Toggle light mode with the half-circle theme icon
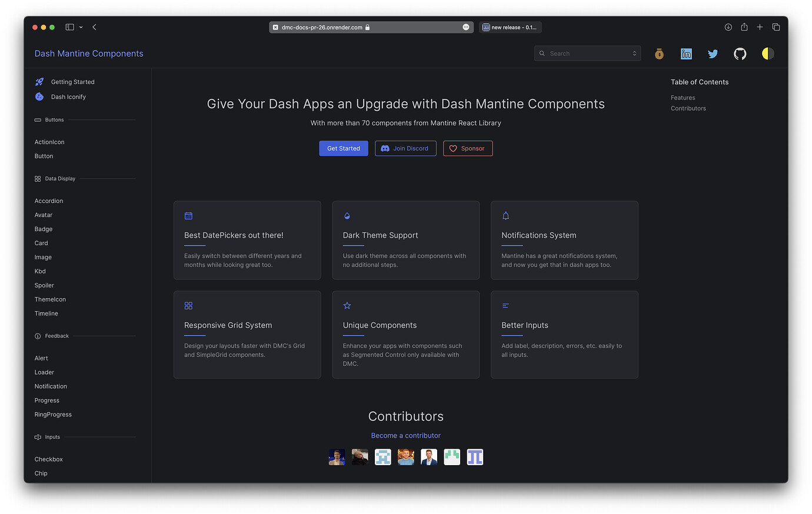 click(767, 54)
